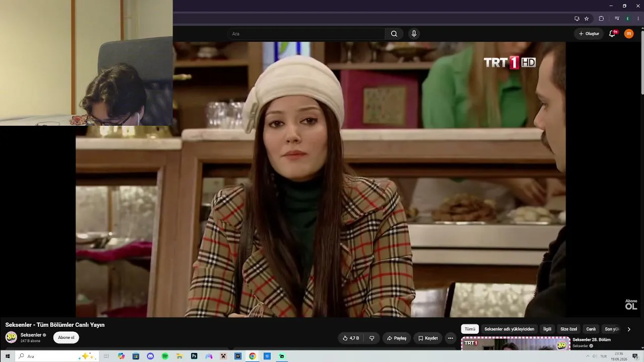
Task: Open Seksenler 28. Bölüm recommended video
Action: click(592, 340)
